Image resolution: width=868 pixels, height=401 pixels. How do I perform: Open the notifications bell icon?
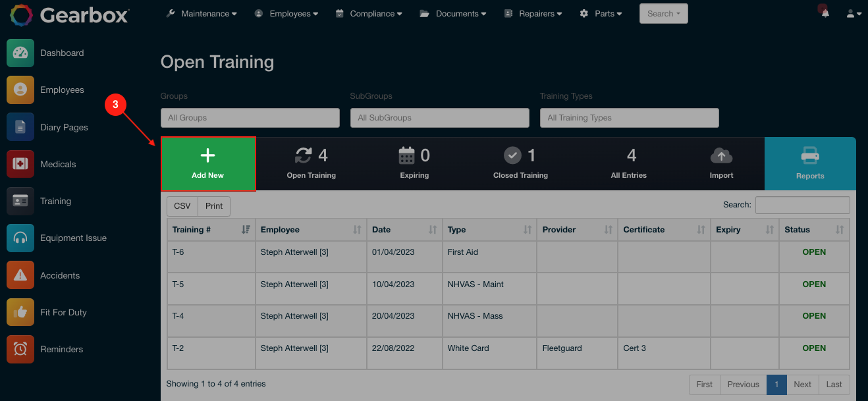[x=825, y=14]
